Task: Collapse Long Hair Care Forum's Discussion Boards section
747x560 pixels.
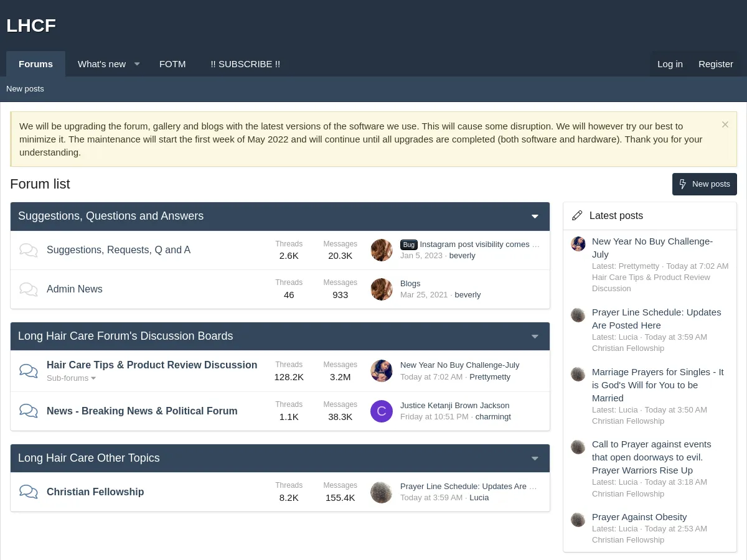Action: click(535, 337)
